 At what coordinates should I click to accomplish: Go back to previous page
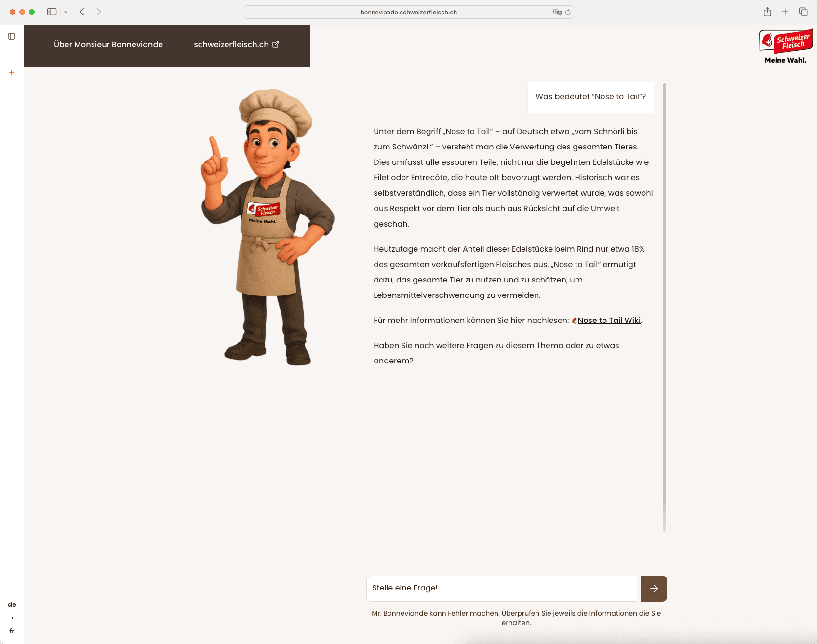point(82,12)
